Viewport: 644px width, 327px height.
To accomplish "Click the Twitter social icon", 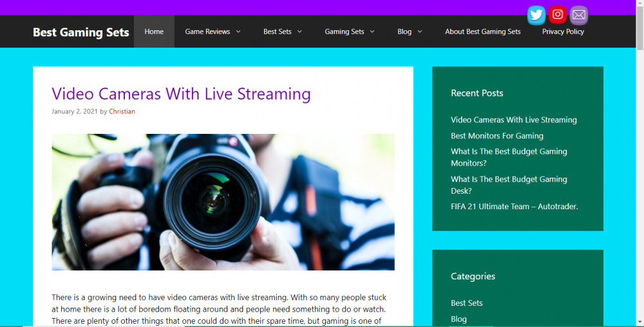I will tap(536, 15).
